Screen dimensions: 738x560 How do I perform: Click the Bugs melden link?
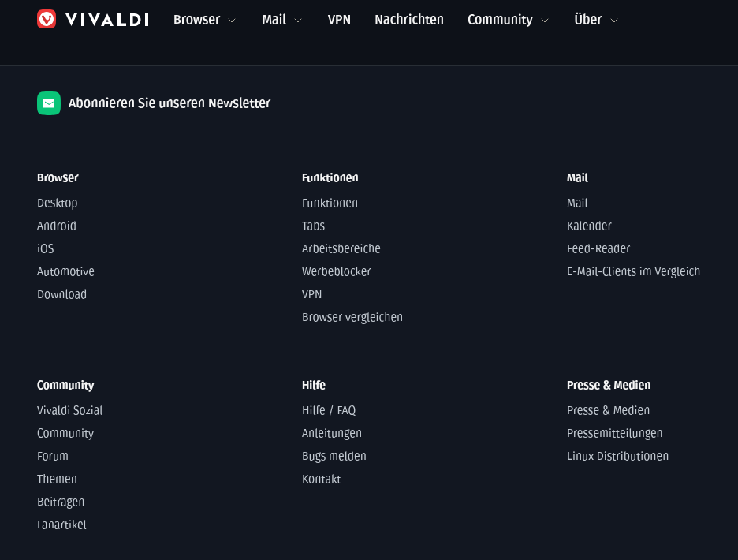coord(334,456)
